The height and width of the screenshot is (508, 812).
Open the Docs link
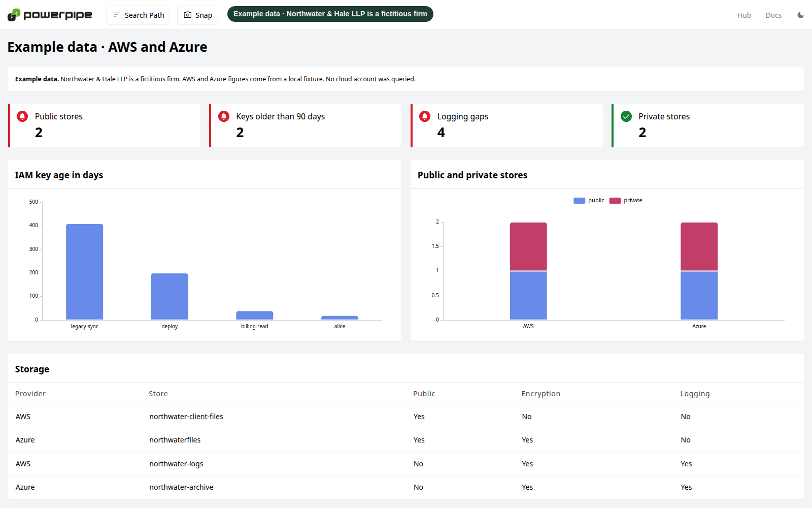click(x=773, y=15)
